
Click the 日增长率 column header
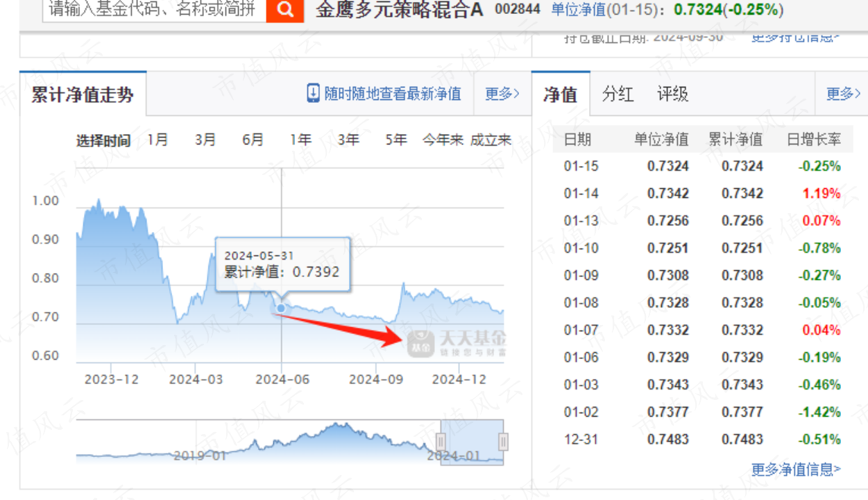click(x=814, y=140)
